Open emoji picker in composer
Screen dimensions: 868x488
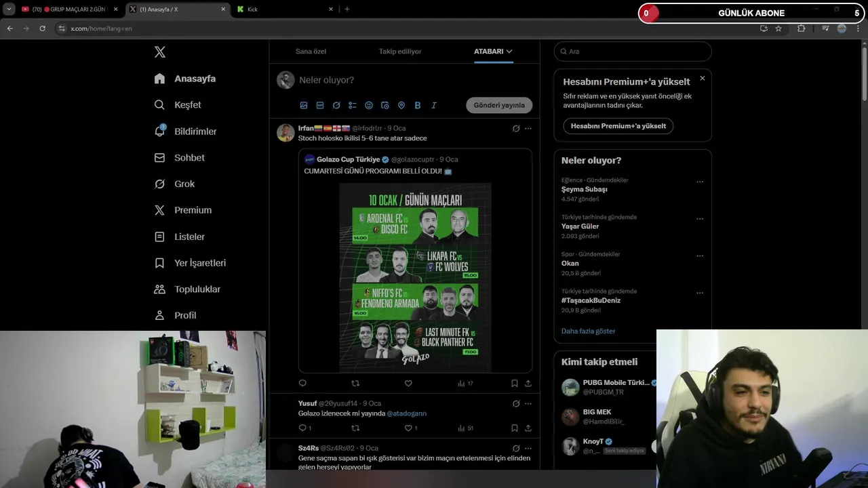(x=369, y=105)
